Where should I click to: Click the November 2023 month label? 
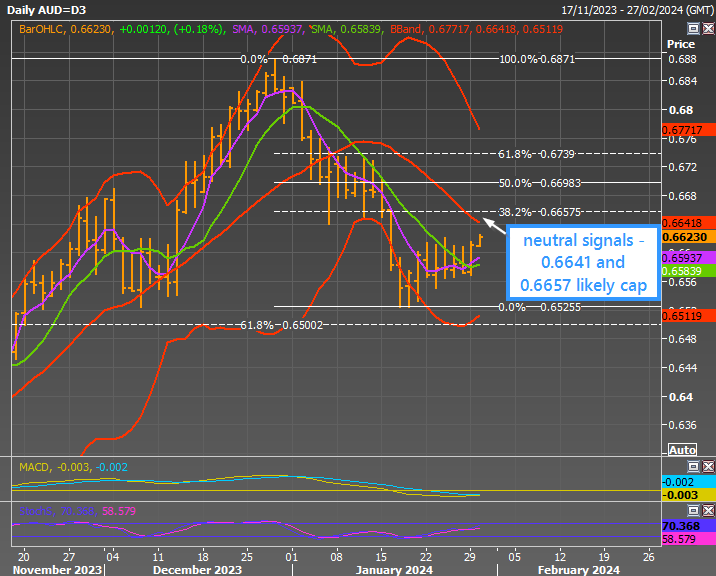tap(57, 570)
